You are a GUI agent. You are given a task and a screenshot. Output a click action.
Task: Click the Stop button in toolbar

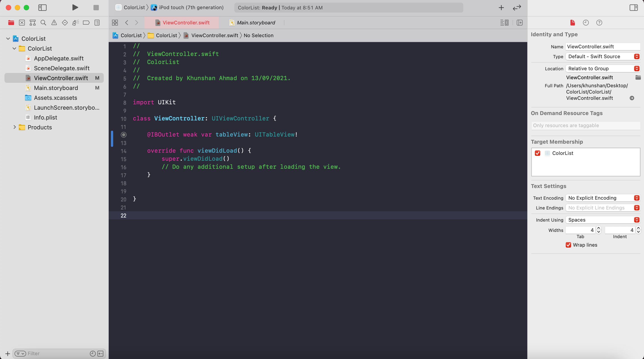pyautogui.click(x=96, y=8)
